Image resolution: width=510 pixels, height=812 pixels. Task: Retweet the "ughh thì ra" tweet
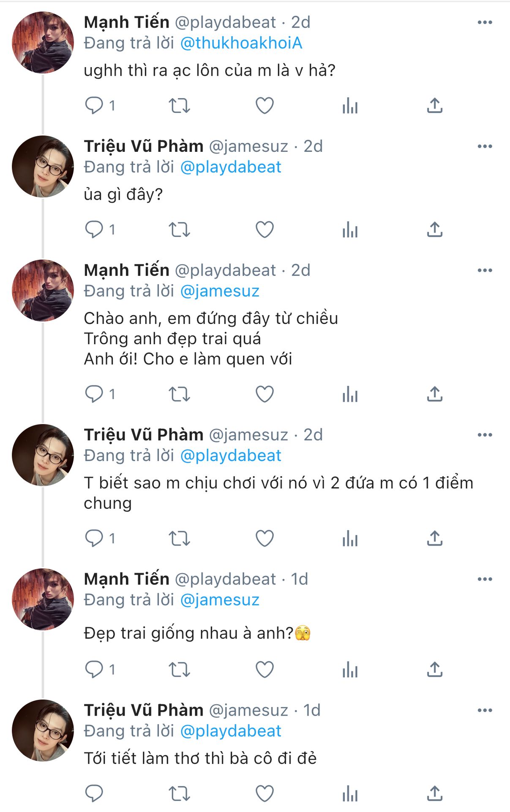pos(180,106)
